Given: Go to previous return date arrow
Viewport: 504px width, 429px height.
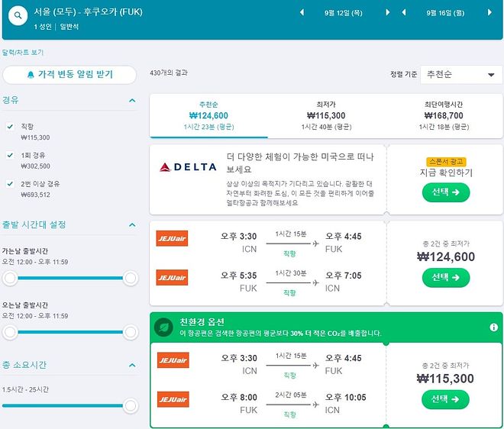Looking at the screenshot, I should coord(405,13).
